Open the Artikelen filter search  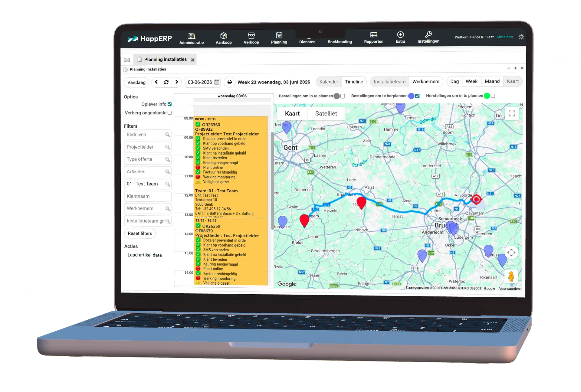(167, 172)
